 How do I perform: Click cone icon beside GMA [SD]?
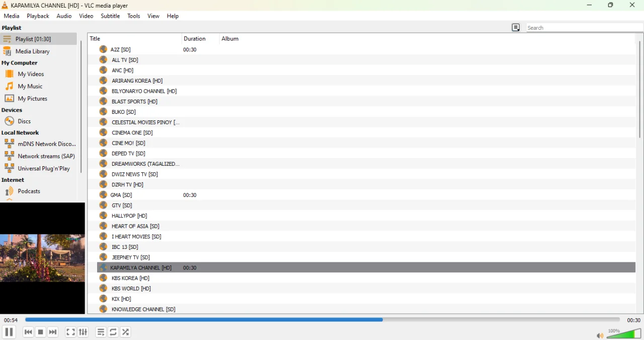103,195
